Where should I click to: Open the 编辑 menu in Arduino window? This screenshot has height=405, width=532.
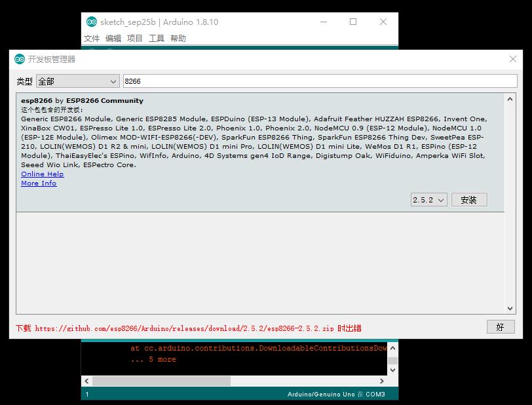pyautogui.click(x=113, y=39)
